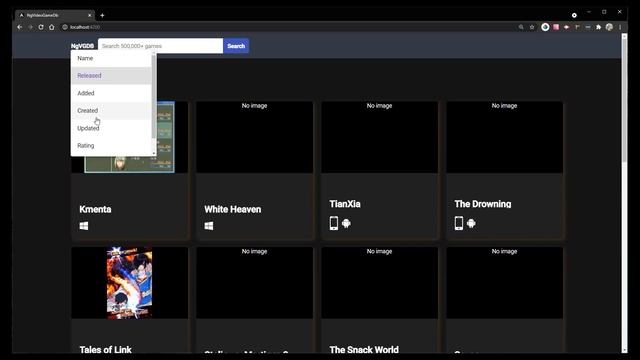The height and width of the screenshot is (360, 640).
Task: Click the Search button
Action: [236, 46]
